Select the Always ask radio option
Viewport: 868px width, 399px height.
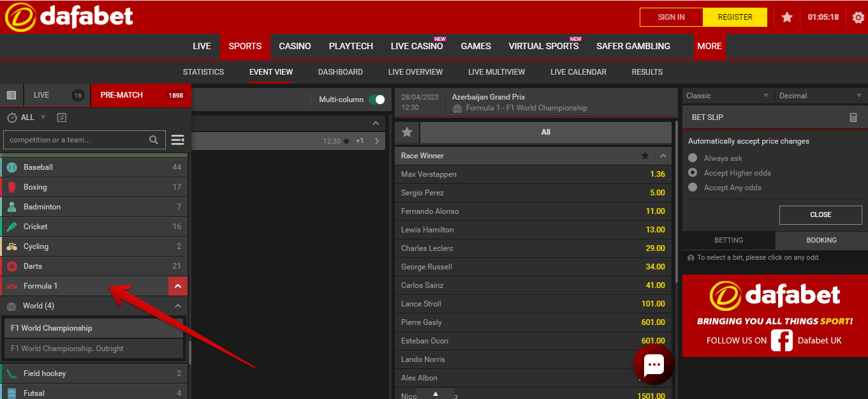(693, 158)
